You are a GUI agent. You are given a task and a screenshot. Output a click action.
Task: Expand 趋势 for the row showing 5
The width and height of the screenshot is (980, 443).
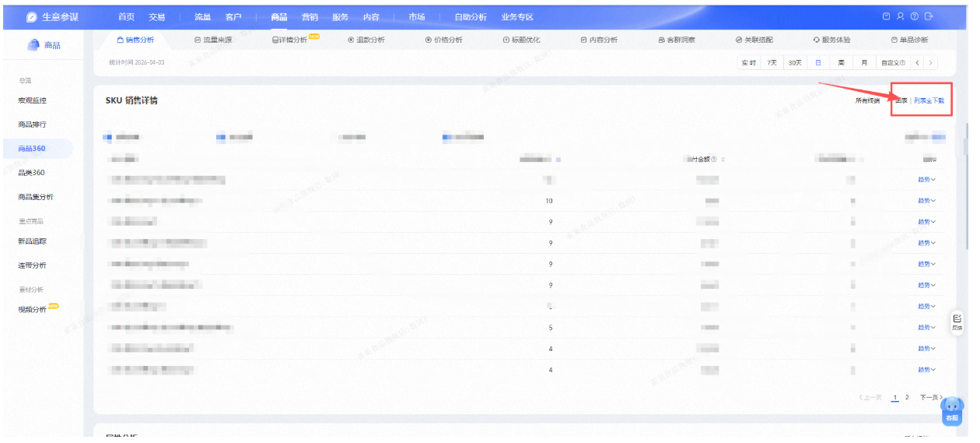tap(927, 328)
